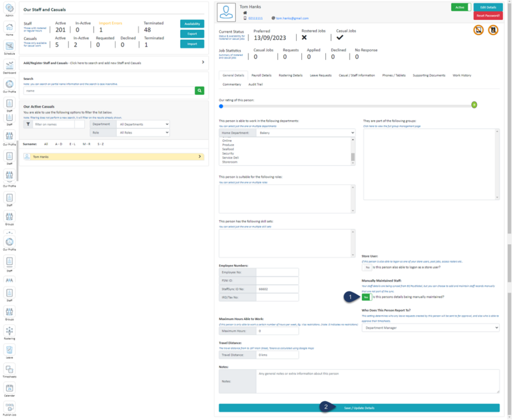Image resolution: width=512 pixels, height=420 pixels.
Task: Click the chevron on Tom Hanks row
Action: click(200, 157)
